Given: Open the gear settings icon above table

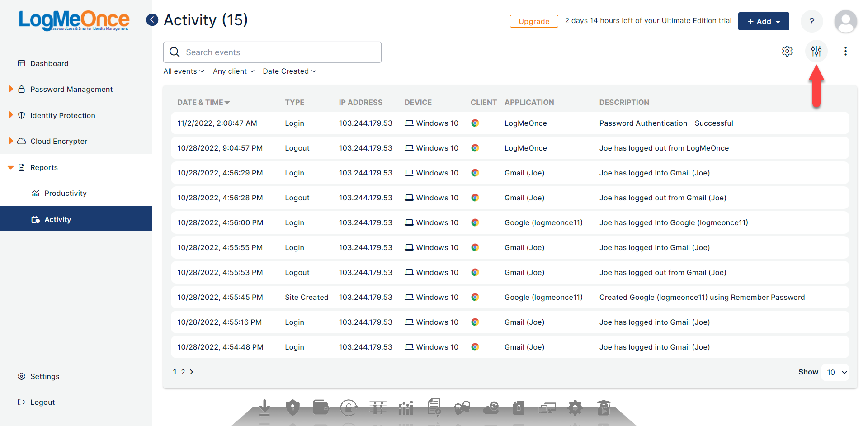Looking at the screenshot, I should (x=787, y=51).
